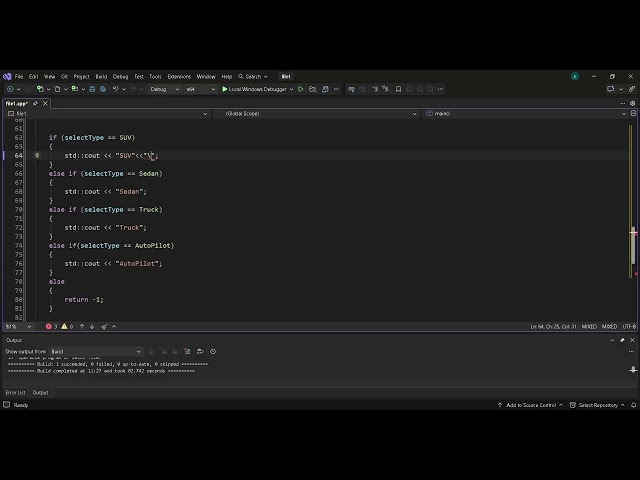This screenshot has width=640, height=480.
Task: Open the Git menu
Action: point(64,76)
